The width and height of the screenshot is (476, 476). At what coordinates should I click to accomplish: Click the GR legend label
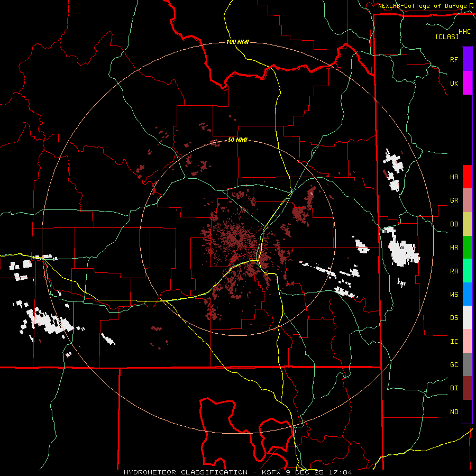click(x=454, y=200)
